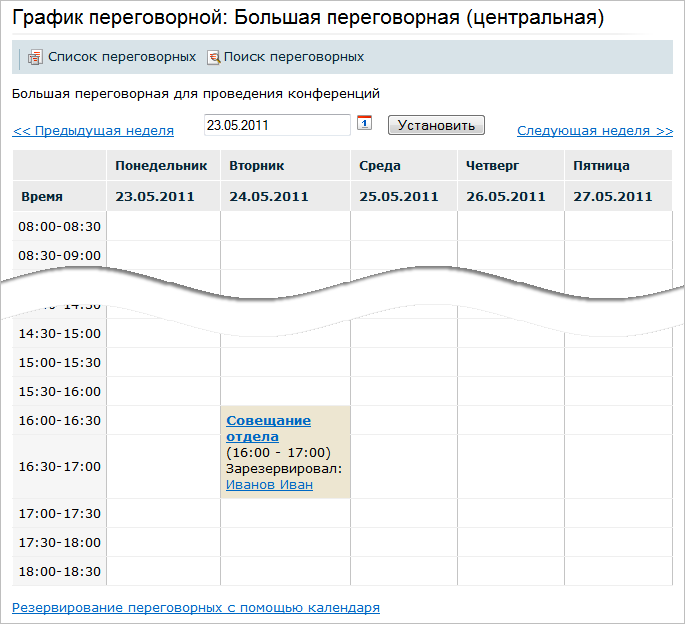Go to Предыдущая неделя
The width and height of the screenshot is (685, 624).
[93, 131]
